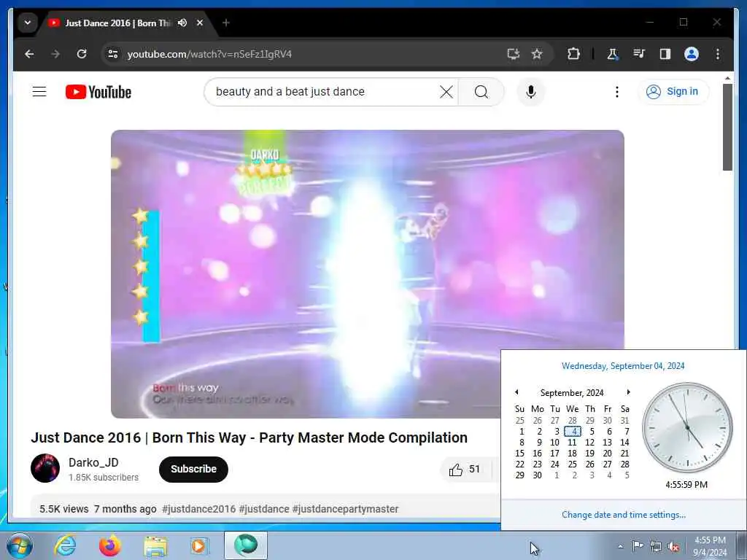
Task: Toggle the Chrome side panel
Action: click(x=665, y=54)
